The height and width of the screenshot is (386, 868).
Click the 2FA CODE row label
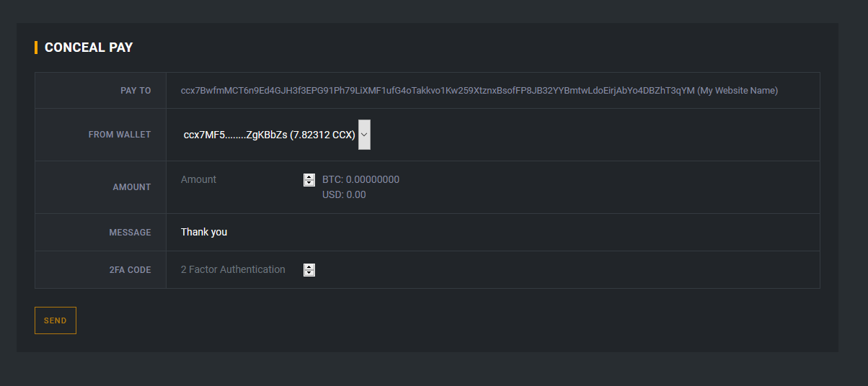point(130,270)
